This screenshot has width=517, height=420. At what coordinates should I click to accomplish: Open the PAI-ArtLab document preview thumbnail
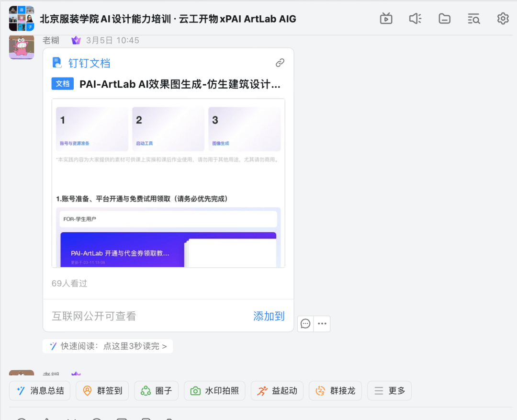pyautogui.click(x=168, y=183)
